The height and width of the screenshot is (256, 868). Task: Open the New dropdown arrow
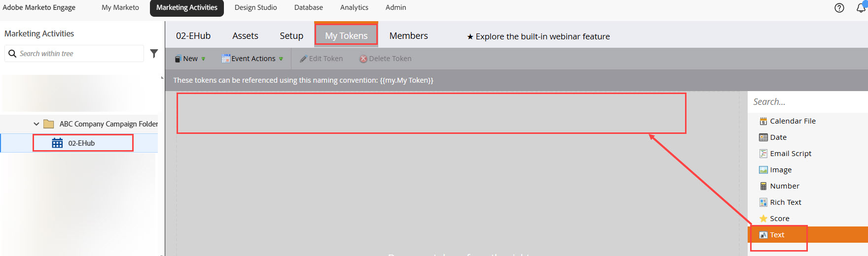pyautogui.click(x=203, y=59)
